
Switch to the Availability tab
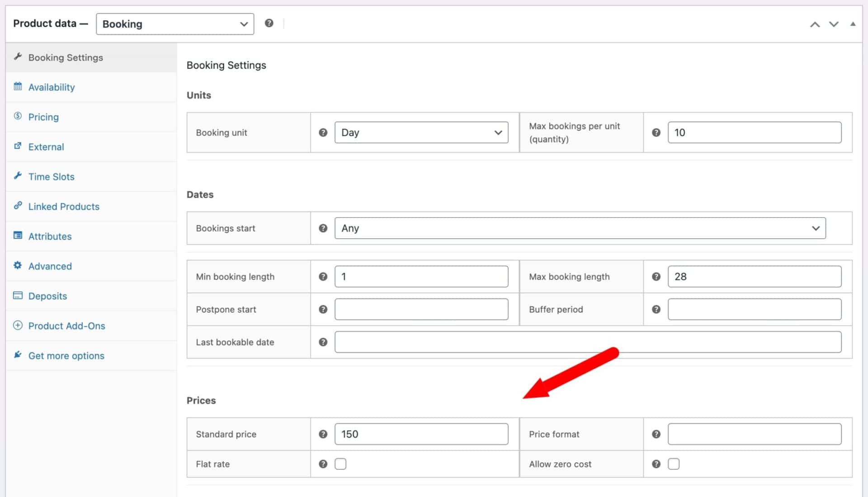coord(91,87)
